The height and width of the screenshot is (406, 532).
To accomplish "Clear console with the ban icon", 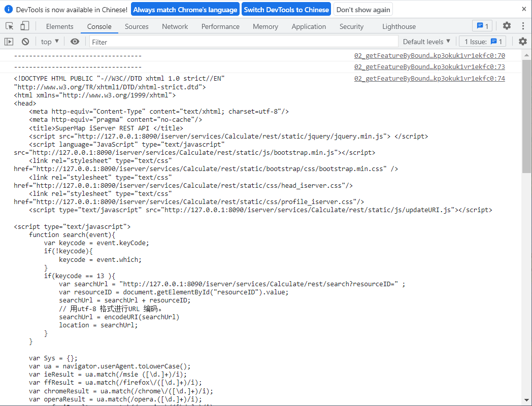I will tap(25, 42).
